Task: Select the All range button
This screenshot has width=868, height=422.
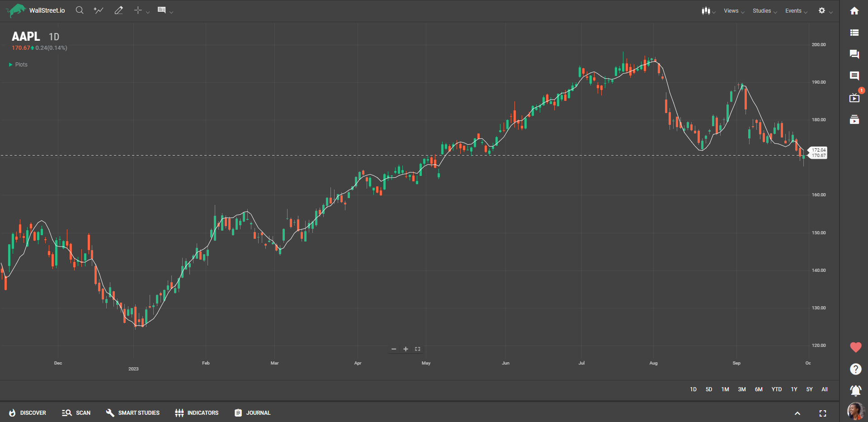Action: [x=825, y=389]
